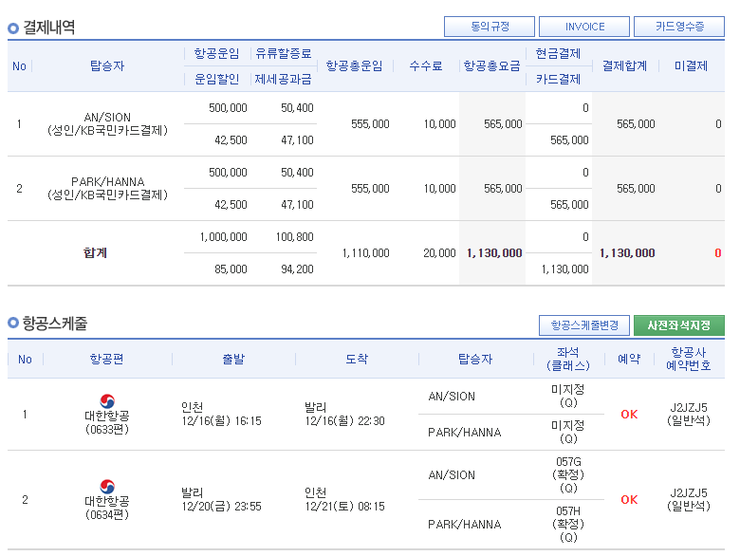Click the 항공편 column header in schedule table
This screenshot has height=556, width=740.
pos(106,359)
